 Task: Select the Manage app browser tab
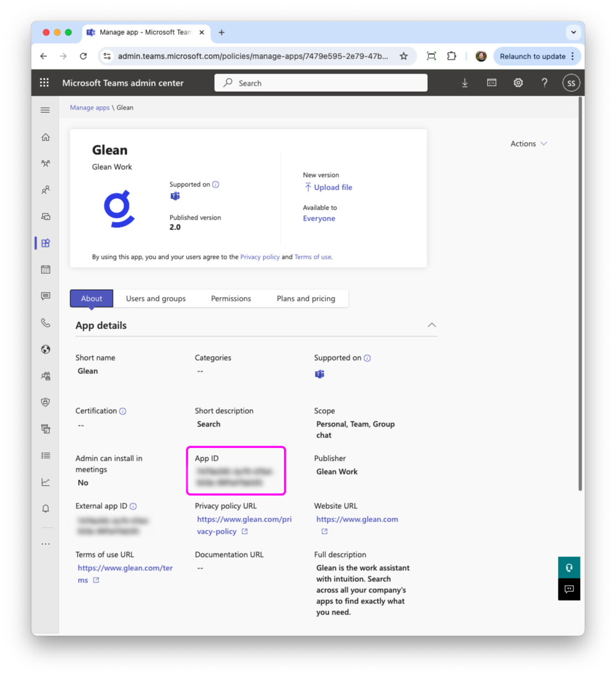point(146,33)
